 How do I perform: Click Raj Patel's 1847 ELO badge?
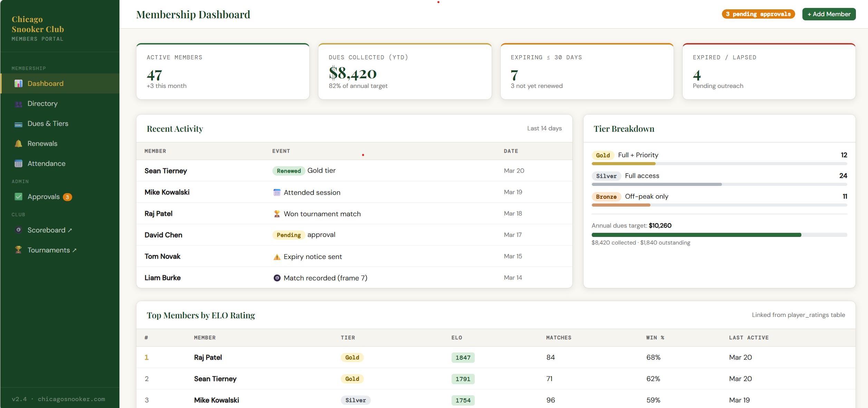463,358
